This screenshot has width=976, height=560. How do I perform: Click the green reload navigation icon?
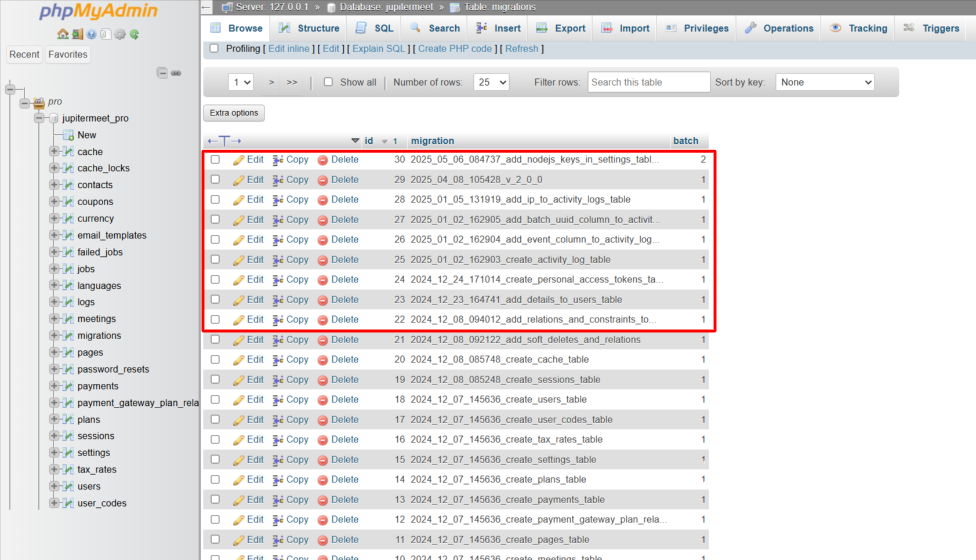(x=135, y=34)
